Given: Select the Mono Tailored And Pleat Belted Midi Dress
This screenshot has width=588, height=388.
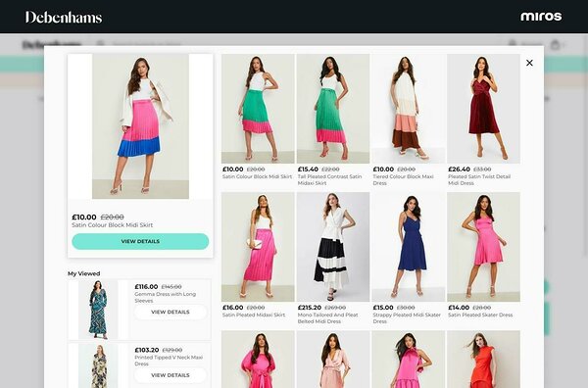Looking at the screenshot, I should (x=333, y=247).
